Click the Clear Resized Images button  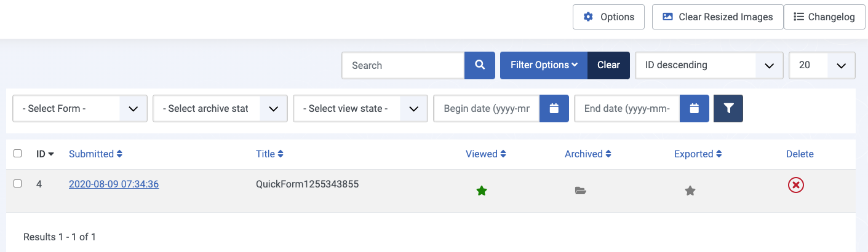click(x=717, y=17)
